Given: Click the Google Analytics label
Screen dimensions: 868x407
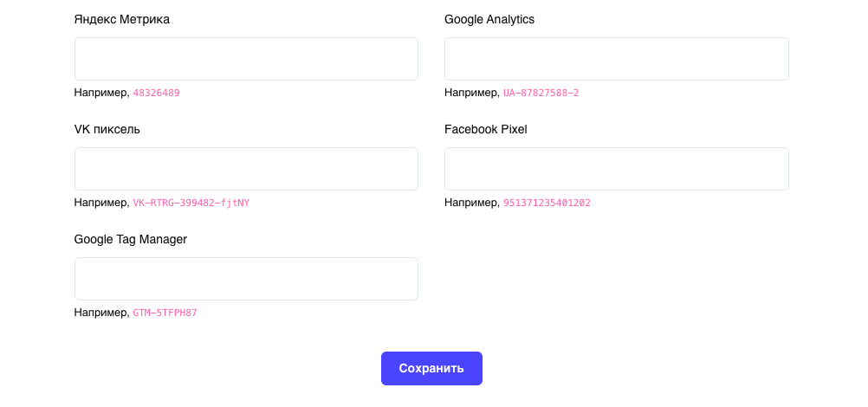Looking at the screenshot, I should pyautogui.click(x=489, y=19).
